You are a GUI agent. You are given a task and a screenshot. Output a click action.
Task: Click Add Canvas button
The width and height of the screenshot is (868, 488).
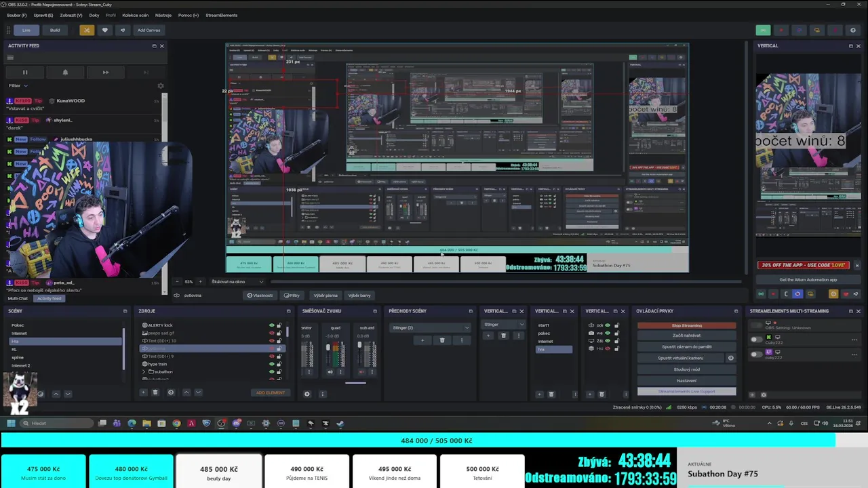[149, 30]
